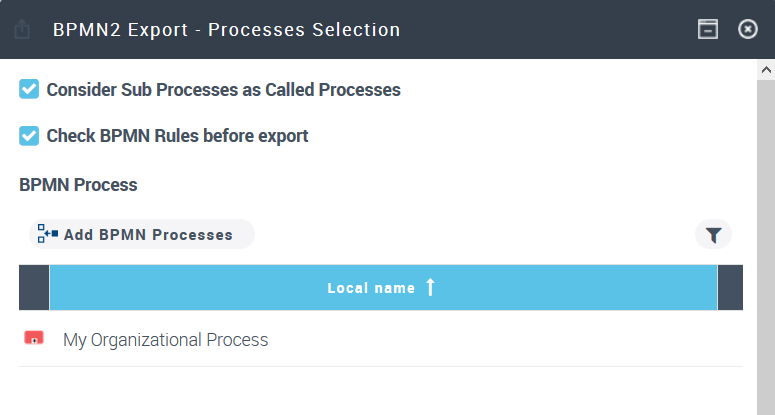Image resolution: width=775 pixels, height=415 pixels.
Task: Close the BPMN2 Export dialog
Action: 747,30
